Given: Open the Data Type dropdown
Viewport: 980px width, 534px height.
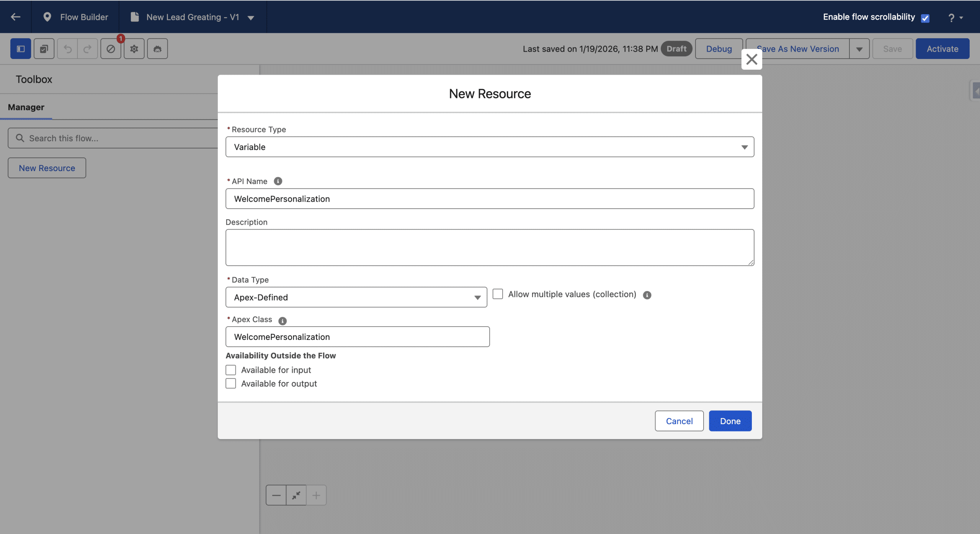Looking at the screenshot, I should tap(356, 297).
